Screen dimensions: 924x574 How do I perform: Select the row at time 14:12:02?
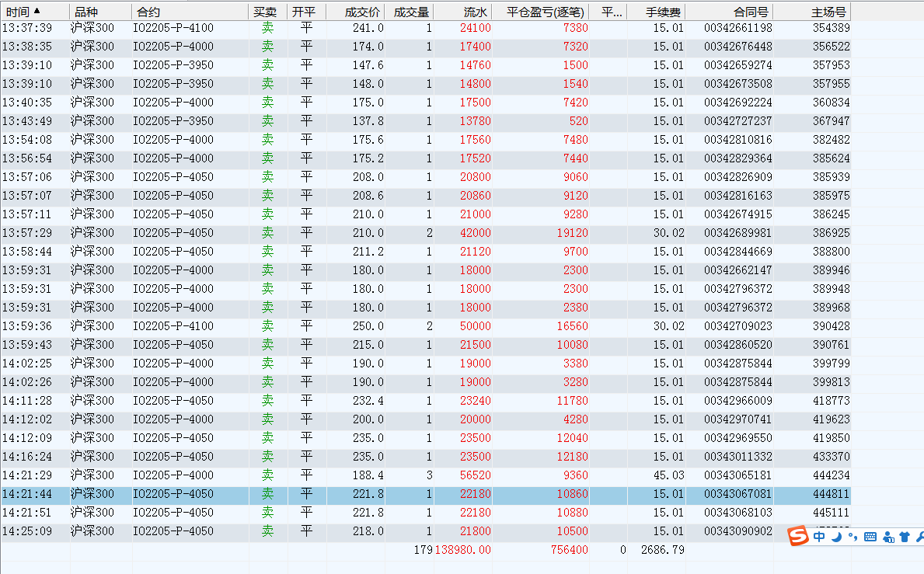tap(425, 419)
